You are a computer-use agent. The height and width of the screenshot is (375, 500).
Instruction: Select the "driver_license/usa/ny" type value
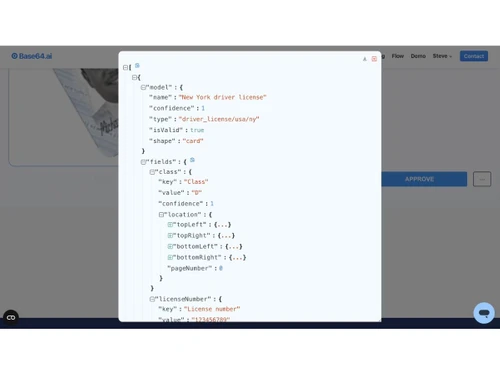pos(219,119)
